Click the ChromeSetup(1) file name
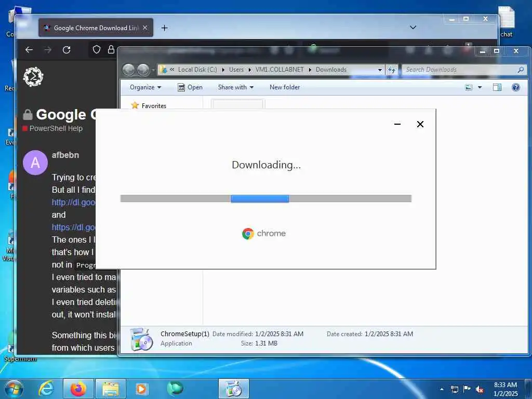Screen dimensions: 532x399 [x=185, y=334]
